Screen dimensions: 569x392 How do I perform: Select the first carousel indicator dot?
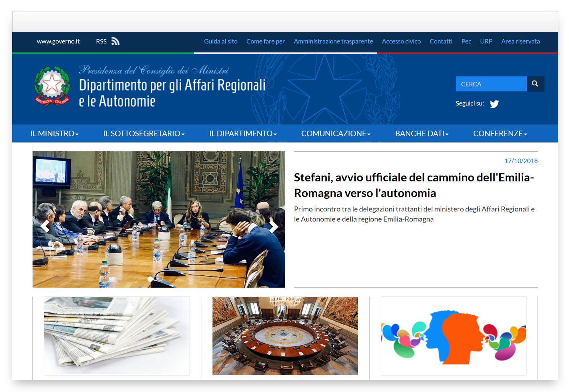tap(150, 279)
